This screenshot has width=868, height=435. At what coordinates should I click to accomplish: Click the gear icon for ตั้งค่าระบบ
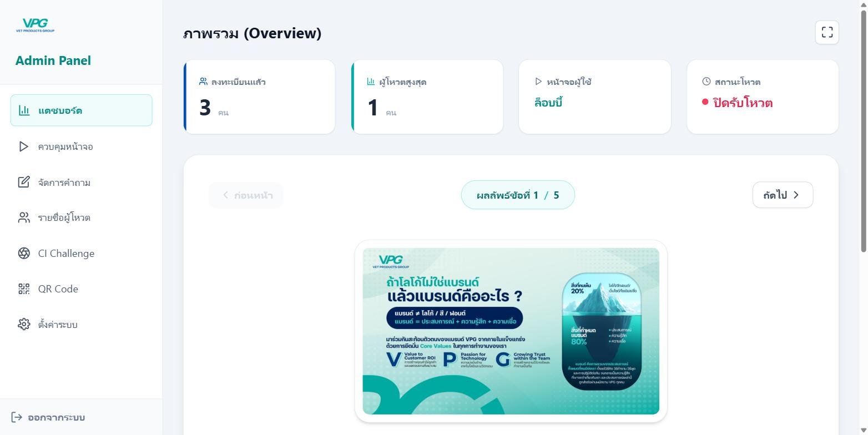[x=24, y=324]
